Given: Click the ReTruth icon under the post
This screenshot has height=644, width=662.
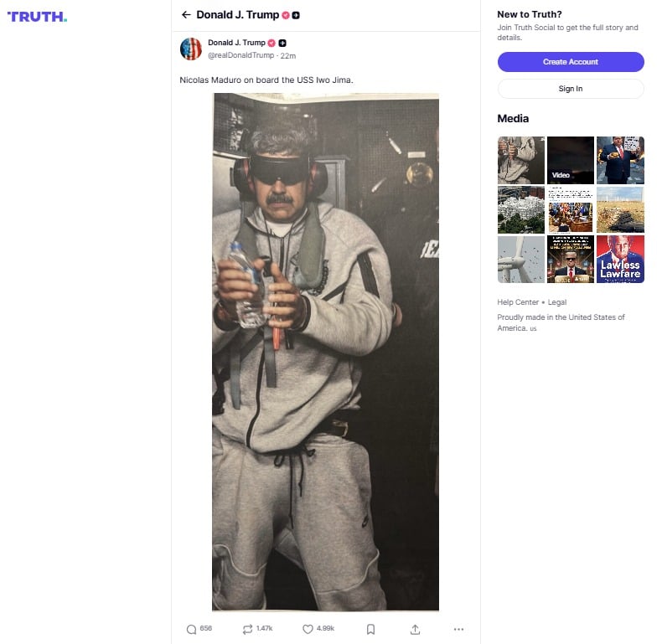Looking at the screenshot, I should point(247,629).
